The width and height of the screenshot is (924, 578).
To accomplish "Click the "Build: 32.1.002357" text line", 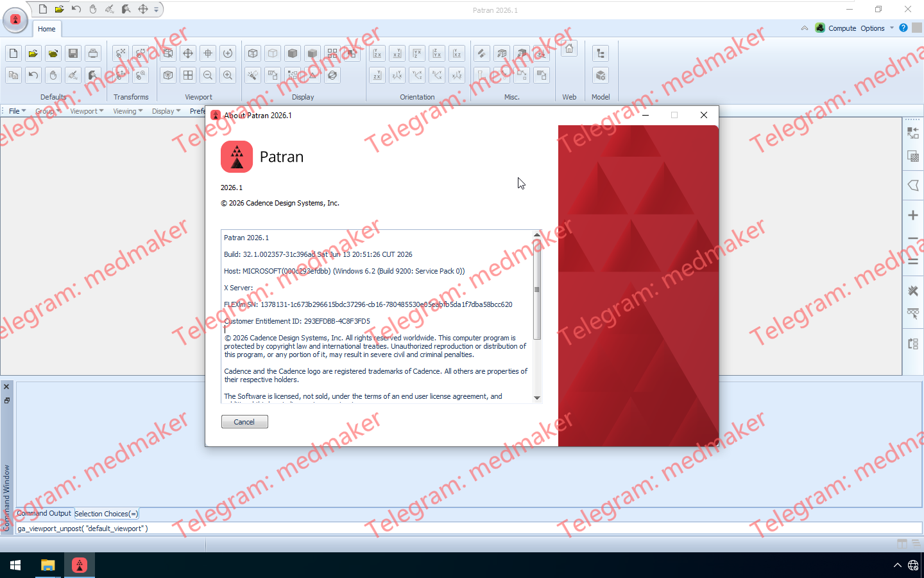I will point(318,254).
